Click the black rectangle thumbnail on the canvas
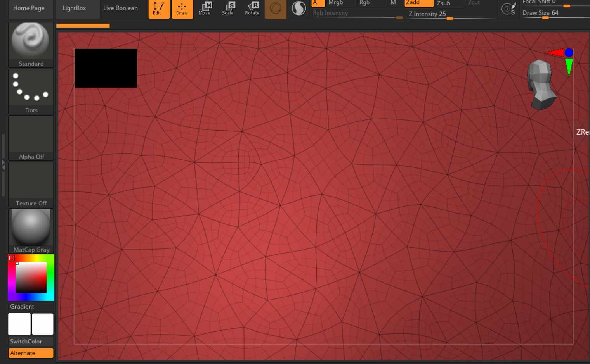590x364 pixels. pos(106,68)
